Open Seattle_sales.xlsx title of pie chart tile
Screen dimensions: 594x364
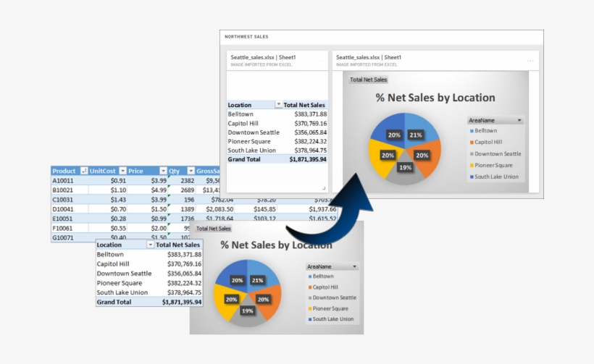368,57
